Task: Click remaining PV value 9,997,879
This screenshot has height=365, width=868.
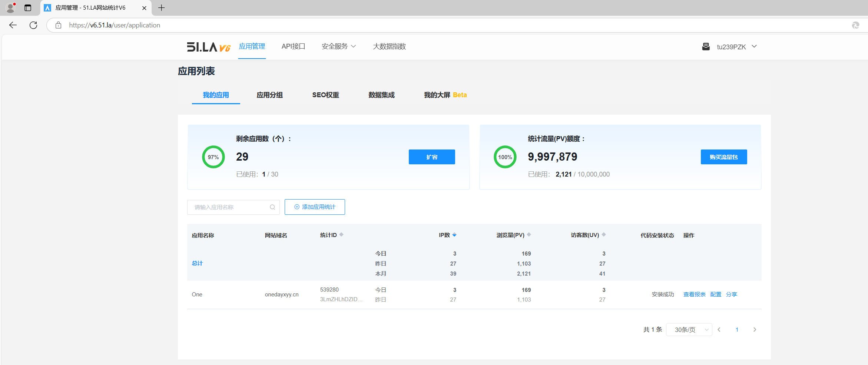Action: pos(552,157)
